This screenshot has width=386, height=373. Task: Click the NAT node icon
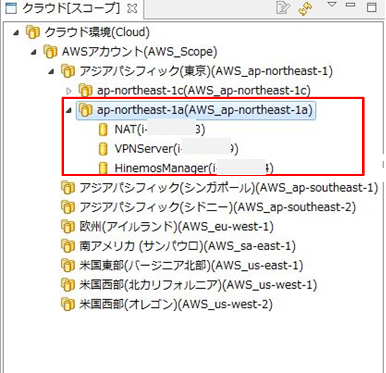tap(103, 129)
